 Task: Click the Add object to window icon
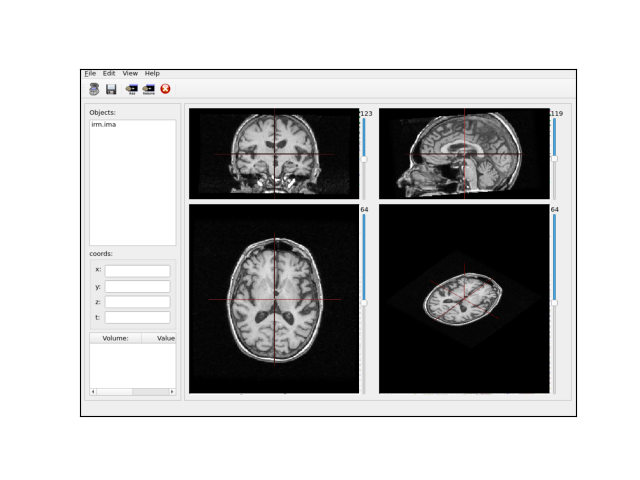131,89
